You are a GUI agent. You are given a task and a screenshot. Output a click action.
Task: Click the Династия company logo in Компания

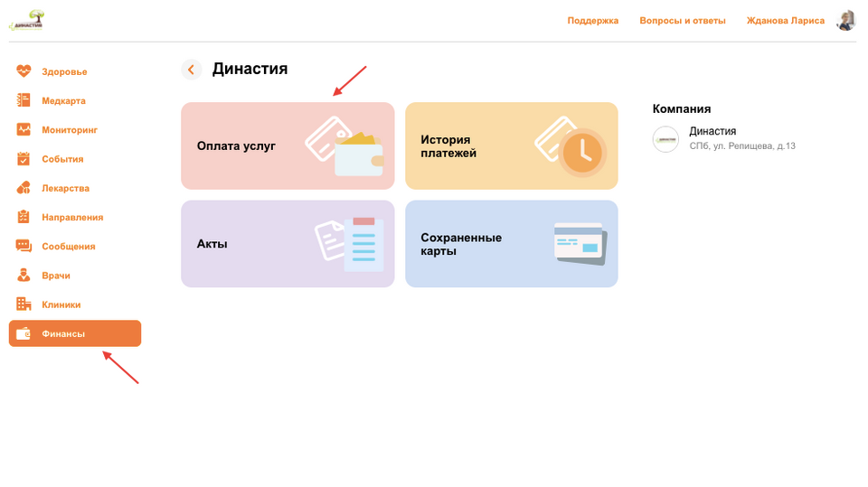(x=666, y=139)
